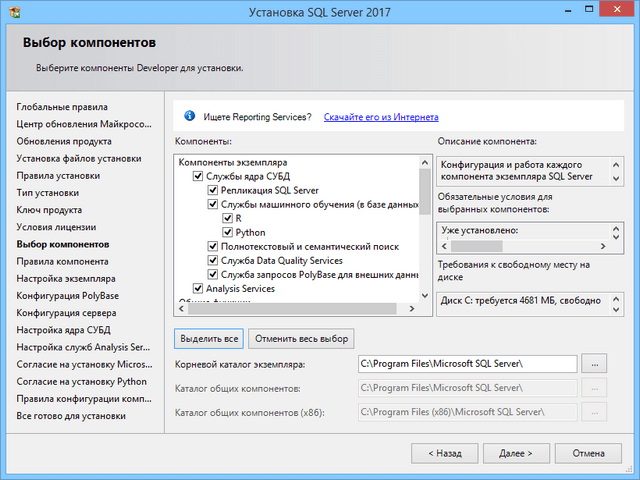Select the Согласие на установку Python step
This screenshot has width=640, height=480.
coord(82,381)
